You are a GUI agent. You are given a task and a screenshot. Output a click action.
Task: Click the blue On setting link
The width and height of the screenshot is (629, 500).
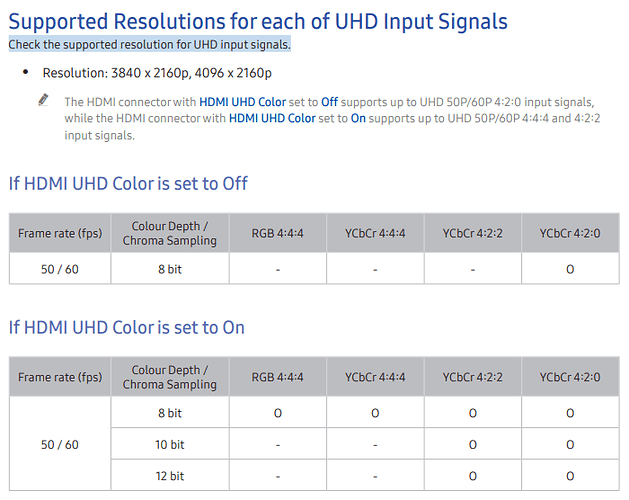[x=358, y=118]
